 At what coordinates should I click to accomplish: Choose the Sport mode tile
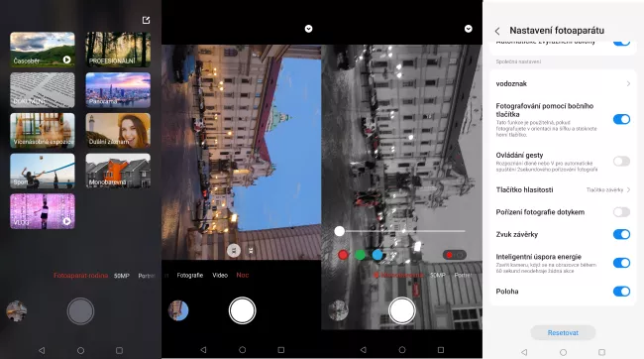click(x=43, y=171)
